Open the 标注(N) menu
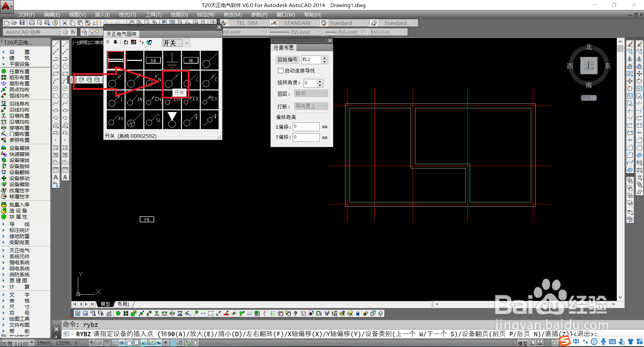Screen dimensions: 644x347 tap(205, 14)
